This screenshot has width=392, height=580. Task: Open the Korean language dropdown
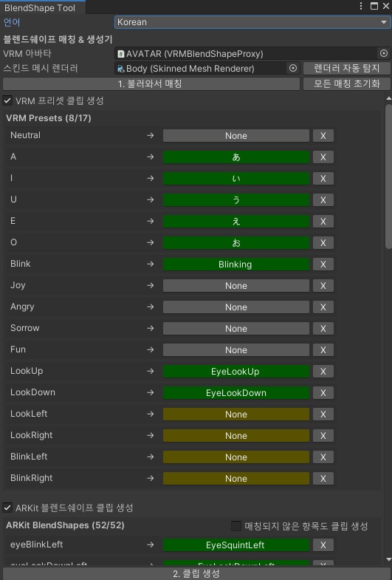point(252,22)
